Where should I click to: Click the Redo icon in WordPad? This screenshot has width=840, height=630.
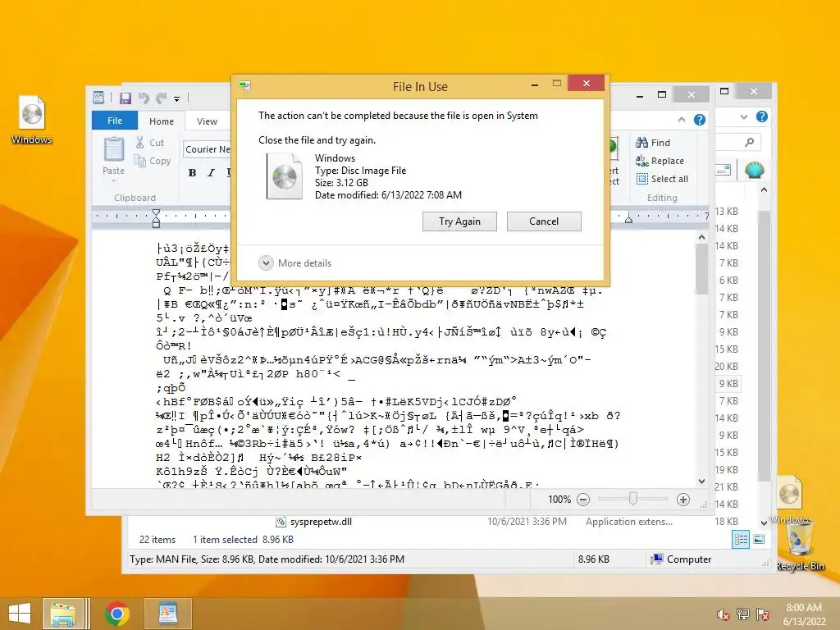pyautogui.click(x=161, y=98)
